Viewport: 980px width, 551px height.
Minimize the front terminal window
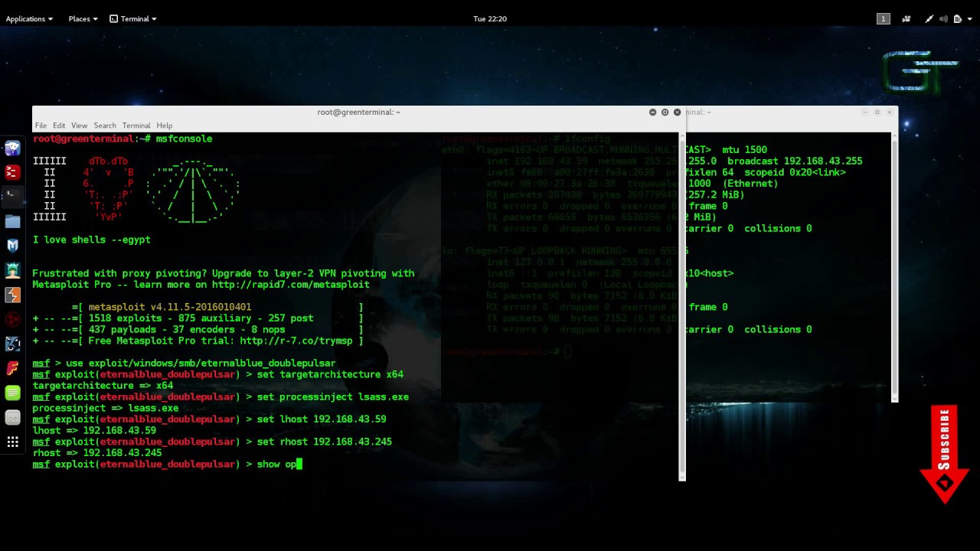point(652,112)
